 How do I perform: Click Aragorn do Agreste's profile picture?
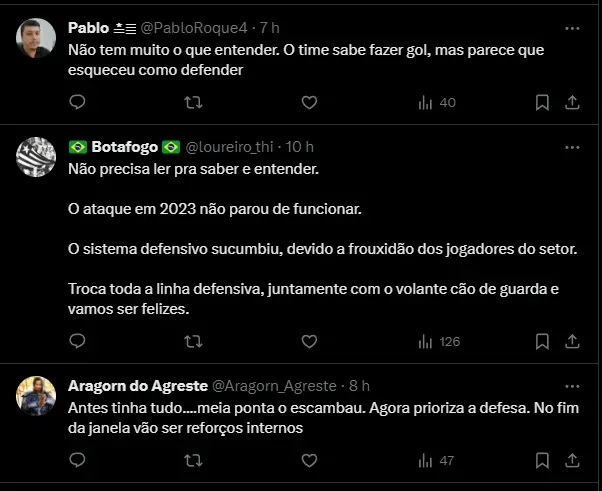37,397
